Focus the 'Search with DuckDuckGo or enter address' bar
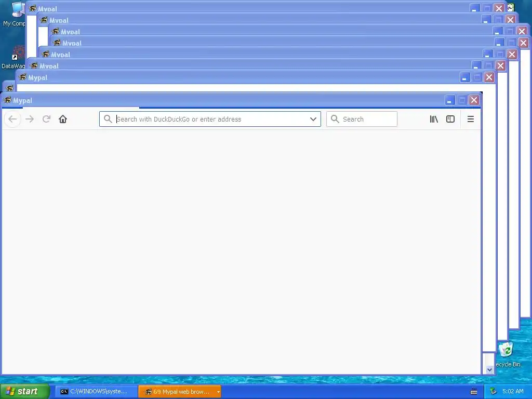Viewport: 532px width, 399px height. 210,119
